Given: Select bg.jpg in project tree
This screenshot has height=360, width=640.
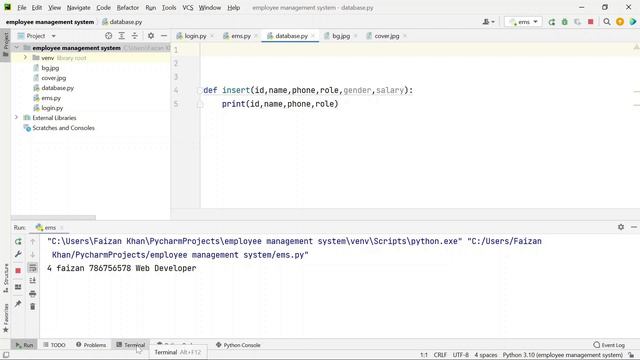Looking at the screenshot, I should (x=50, y=68).
